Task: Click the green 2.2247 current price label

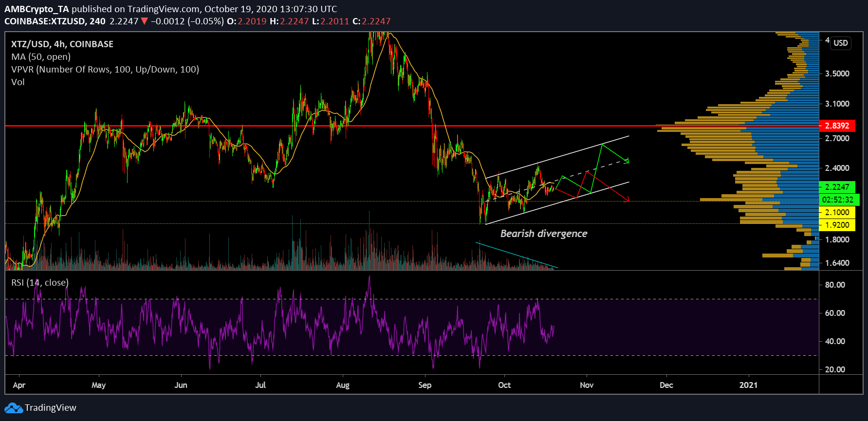Action: [x=837, y=187]
